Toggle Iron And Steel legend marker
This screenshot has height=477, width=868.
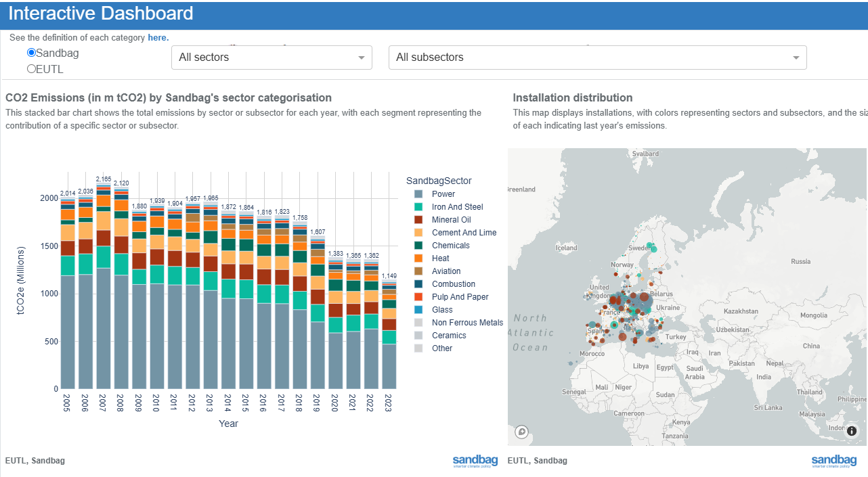[418, 207]
